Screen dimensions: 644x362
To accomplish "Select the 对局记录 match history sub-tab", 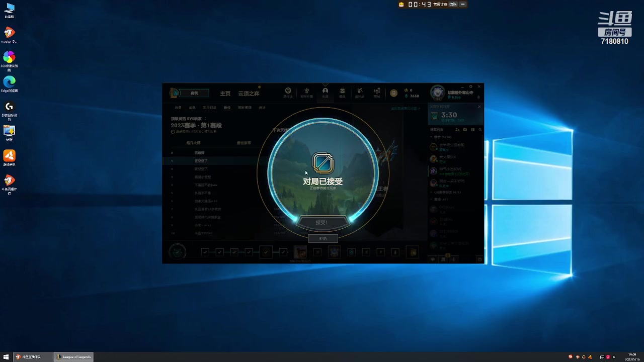I will (x=210, y=108).
